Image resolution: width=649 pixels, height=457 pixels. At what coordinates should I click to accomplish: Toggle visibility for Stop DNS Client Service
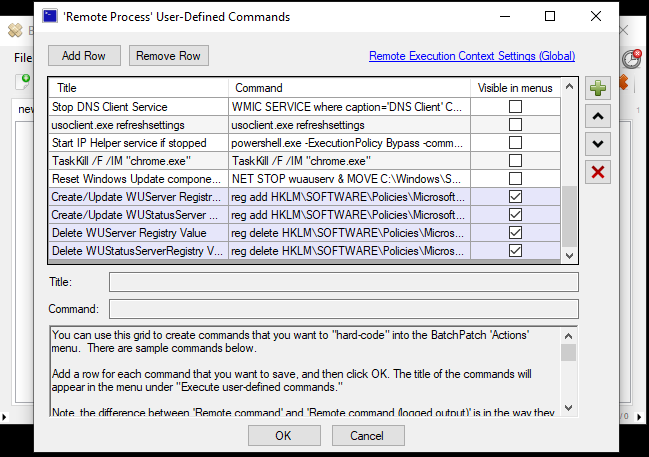[x=515, y=107]
